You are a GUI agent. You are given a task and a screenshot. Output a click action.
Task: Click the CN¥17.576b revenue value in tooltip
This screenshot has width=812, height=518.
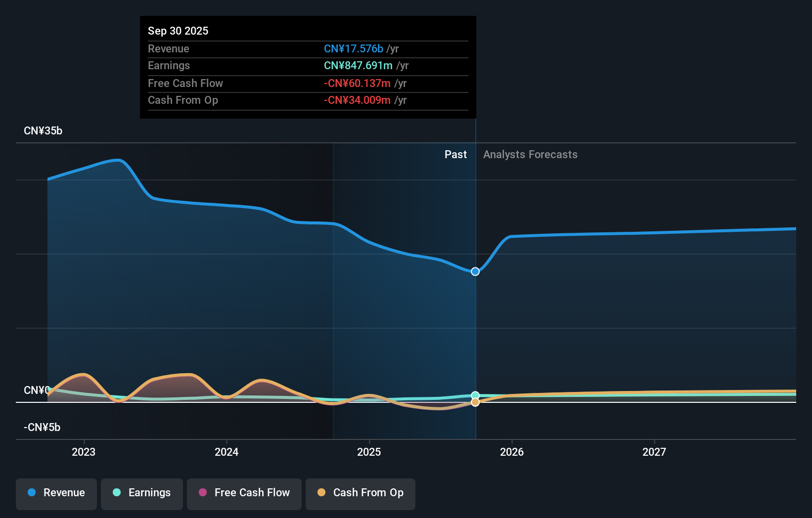coord(353,48)
